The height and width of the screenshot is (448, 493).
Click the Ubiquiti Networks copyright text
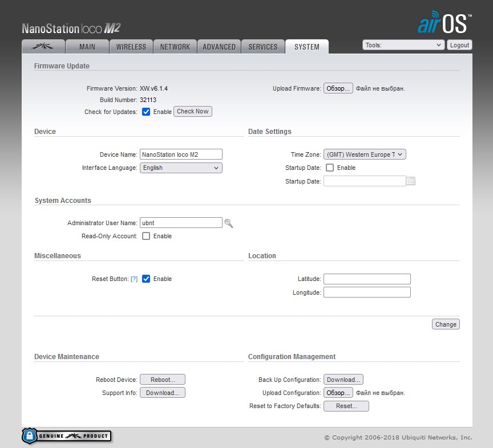[x=398, y=437]
